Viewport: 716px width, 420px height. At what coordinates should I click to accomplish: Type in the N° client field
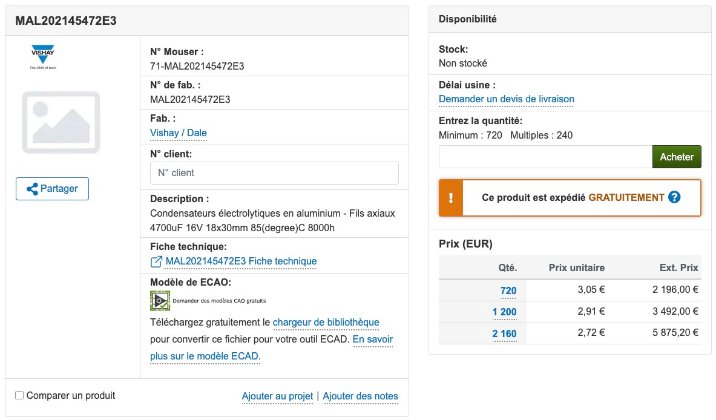pos(274,173)
